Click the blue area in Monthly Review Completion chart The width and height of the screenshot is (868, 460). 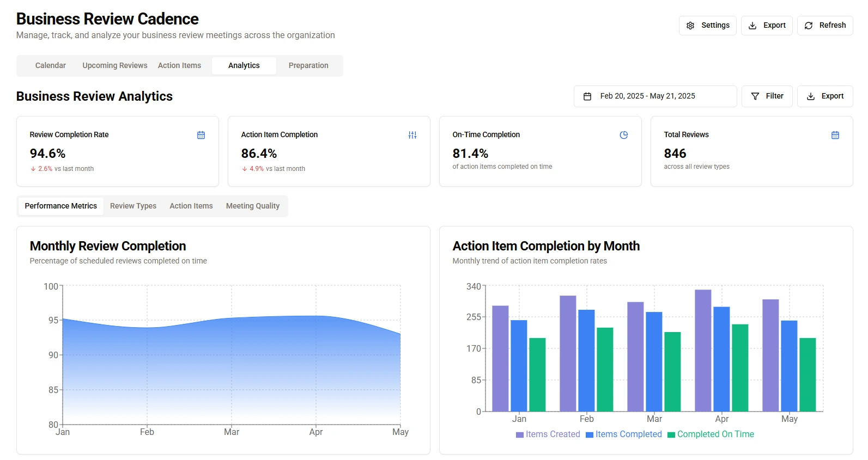(x=232, y=370)
